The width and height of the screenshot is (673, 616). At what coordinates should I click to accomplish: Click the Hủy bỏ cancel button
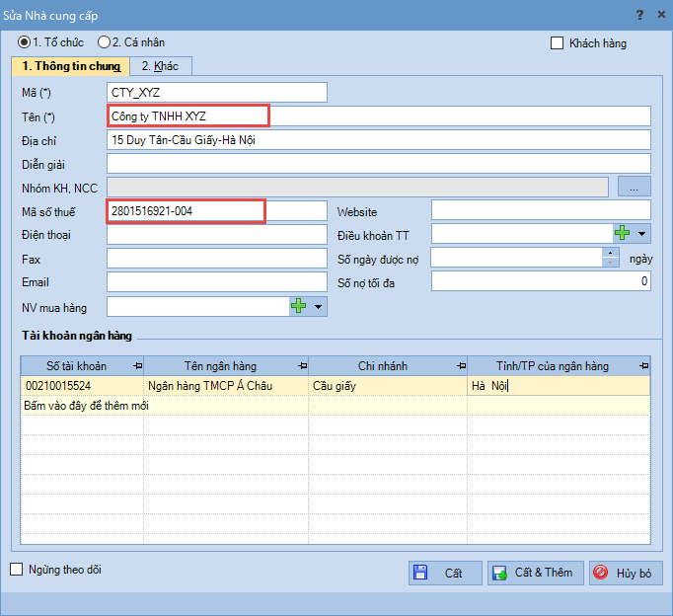626,573
